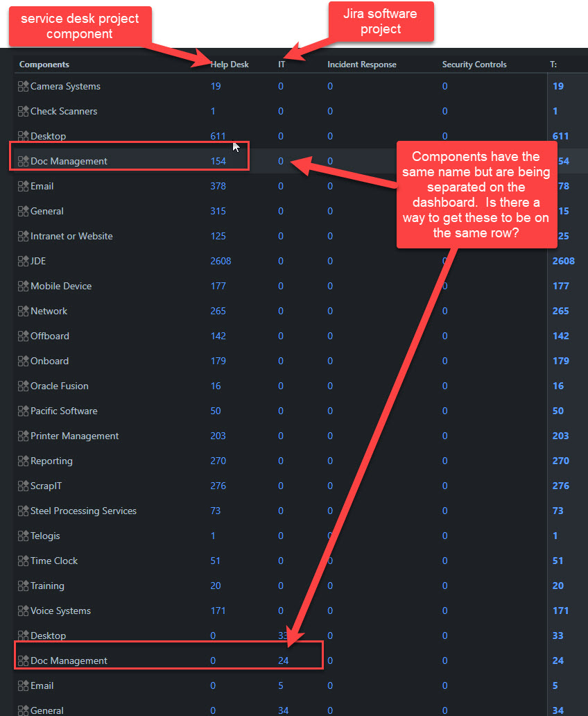Click the Components column header
The image size is (588, 716).
point(44,65)
